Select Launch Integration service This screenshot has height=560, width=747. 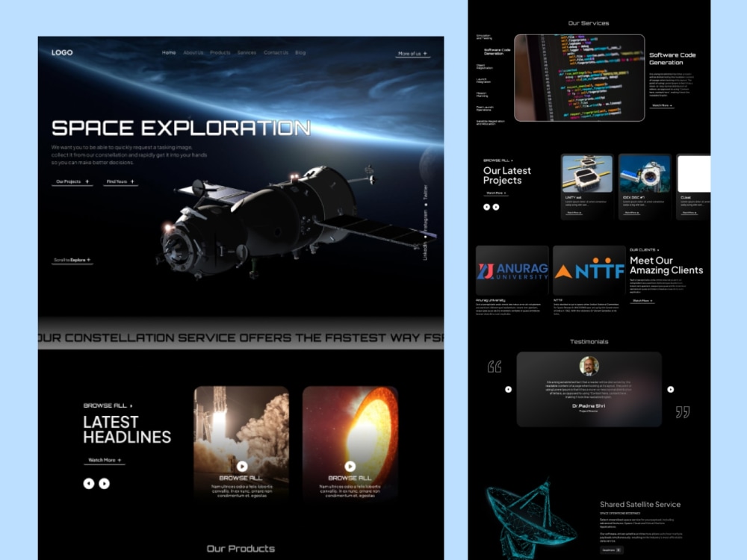(483, 81)
